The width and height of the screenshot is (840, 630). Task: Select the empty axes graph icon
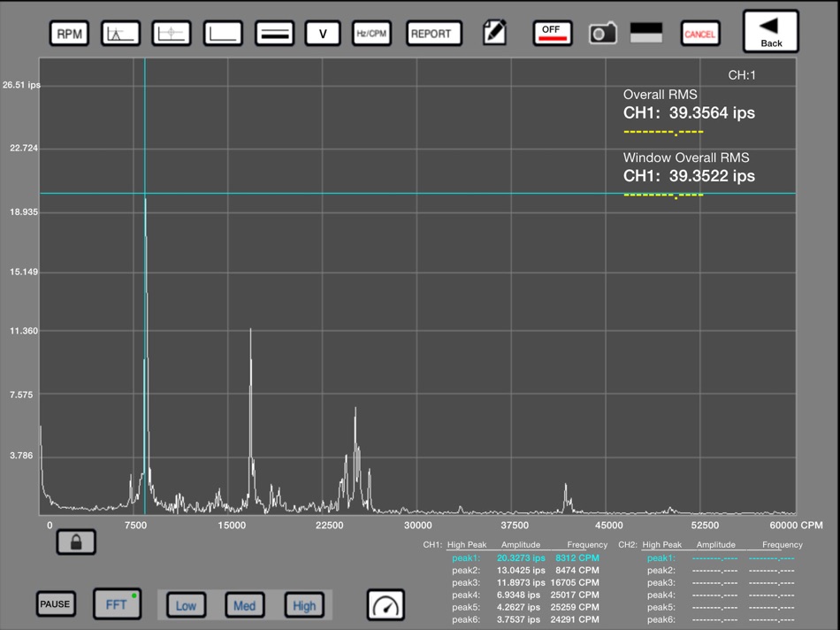223,34
